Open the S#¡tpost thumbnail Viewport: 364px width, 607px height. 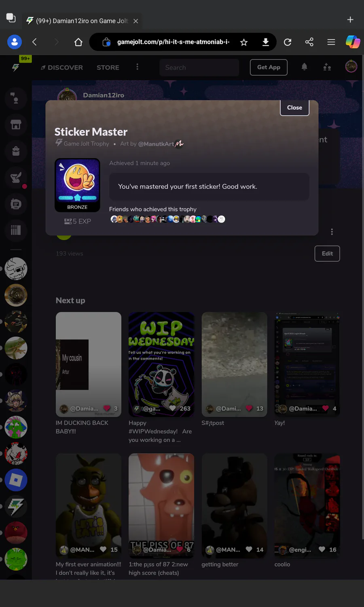click(234, 364)
